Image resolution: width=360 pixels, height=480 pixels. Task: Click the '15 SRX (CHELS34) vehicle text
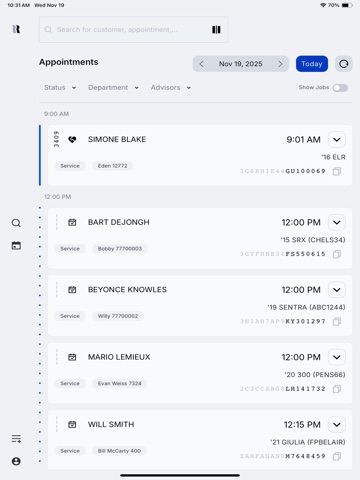click(313, 240)
